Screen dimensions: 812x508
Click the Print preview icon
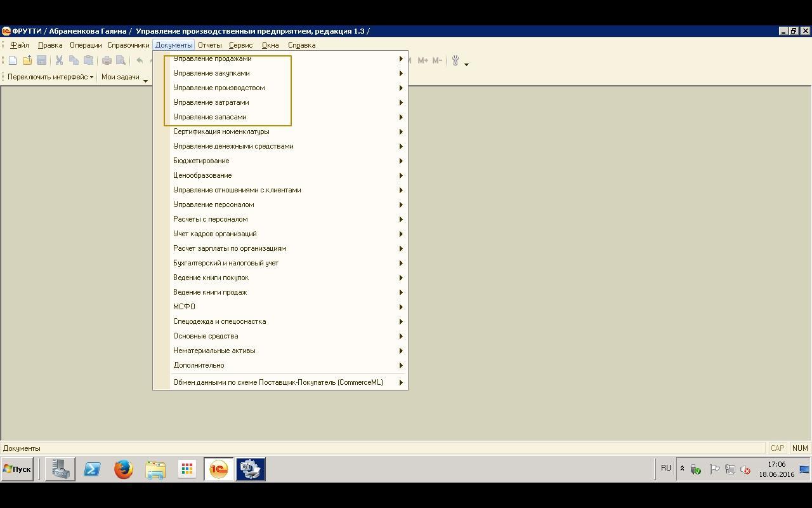tap(121, 60)
